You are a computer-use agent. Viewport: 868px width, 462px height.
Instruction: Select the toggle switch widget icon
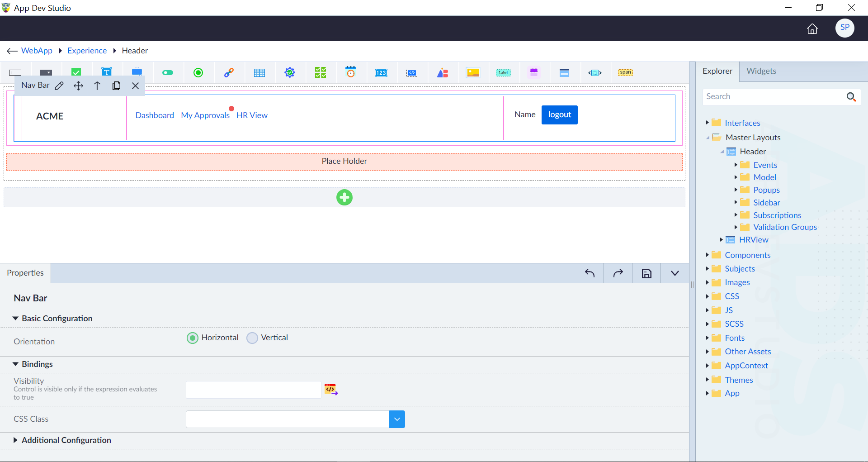168,73
